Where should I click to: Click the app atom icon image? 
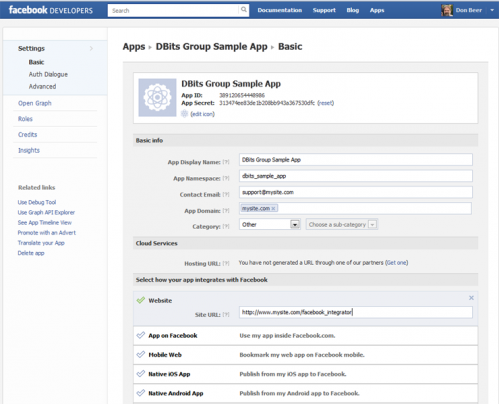click(157, 98)
